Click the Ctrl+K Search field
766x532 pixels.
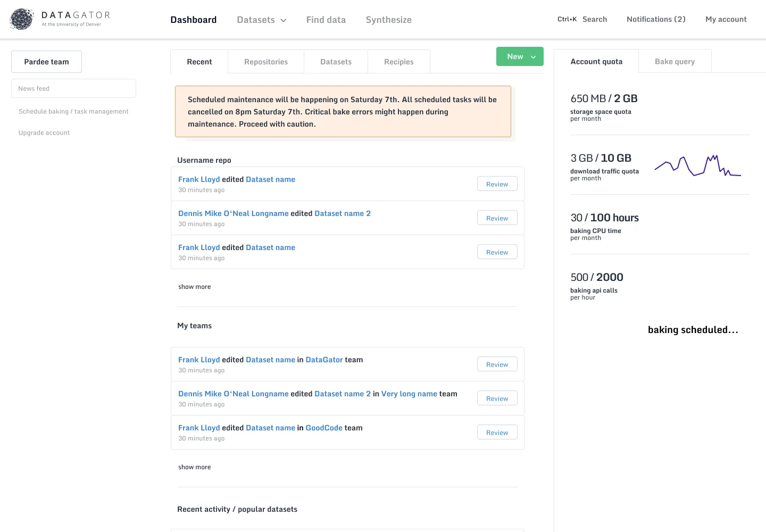tap(582, 19)
